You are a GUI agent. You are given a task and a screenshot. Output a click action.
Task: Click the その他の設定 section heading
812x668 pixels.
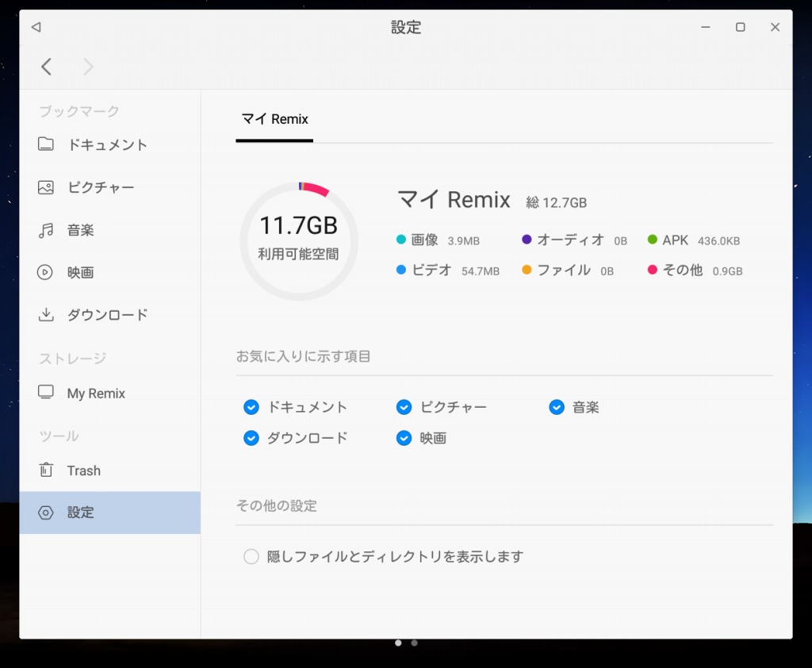point(277,506)
